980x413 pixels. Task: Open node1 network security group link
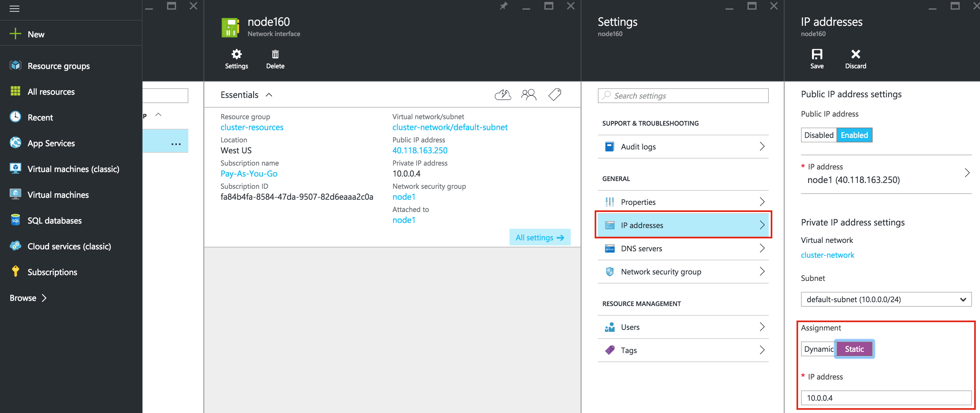[x=404, y=197]
